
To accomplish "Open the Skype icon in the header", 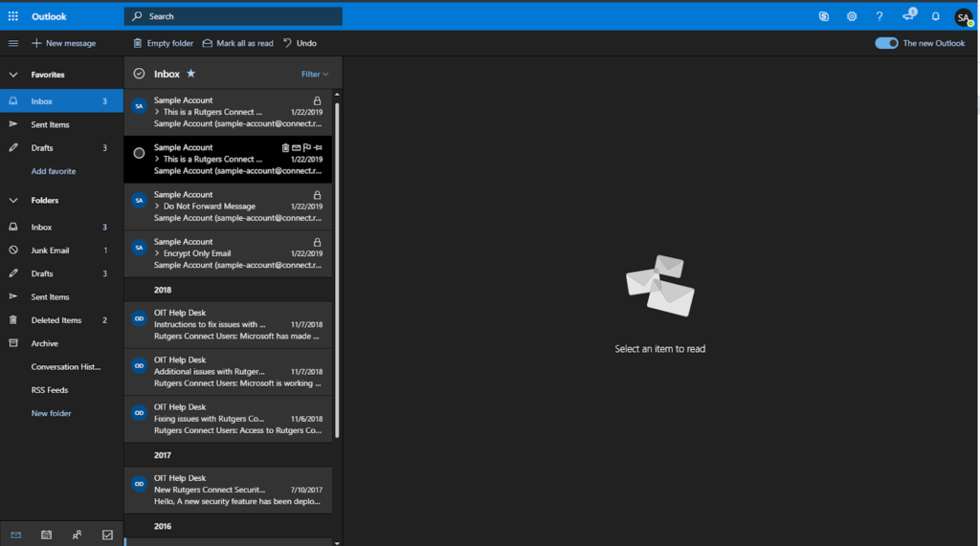I will pyautogui.click(x=823, y=16).
